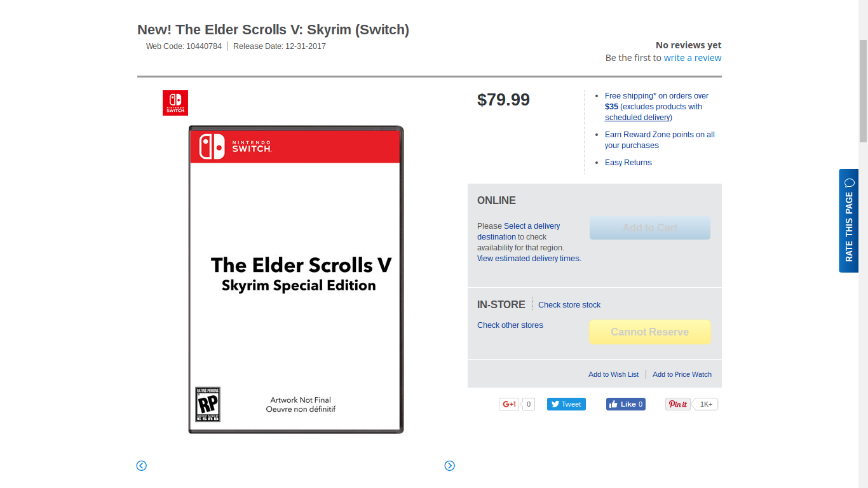Image resolution: width=868 pixels, height=488 pixels.
Task: Open the Rate This Page feedback tab
Action: tap(849, 220)
